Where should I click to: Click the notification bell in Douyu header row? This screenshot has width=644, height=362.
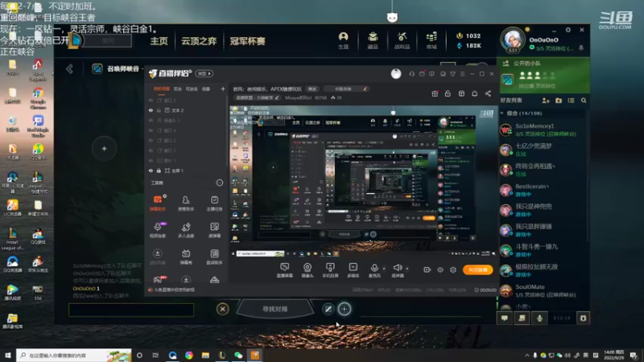[x=474, y=93]
